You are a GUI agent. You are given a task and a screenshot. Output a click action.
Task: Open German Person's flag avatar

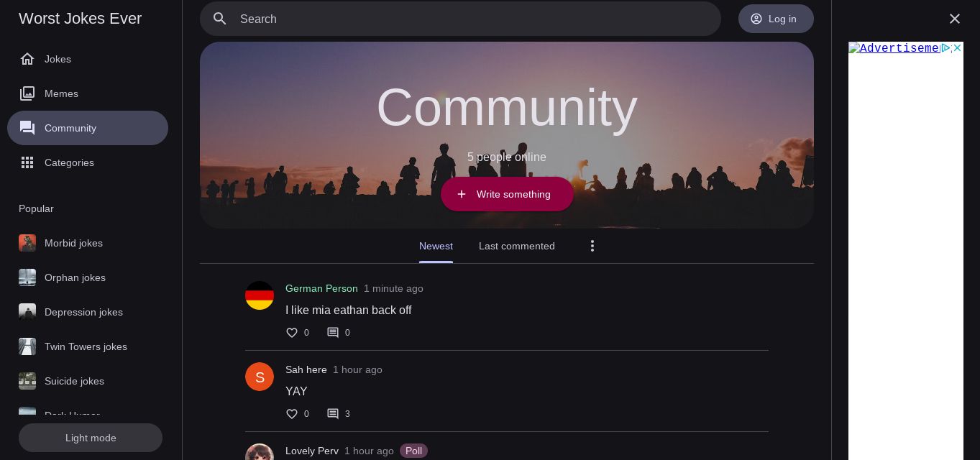(260, 295)
